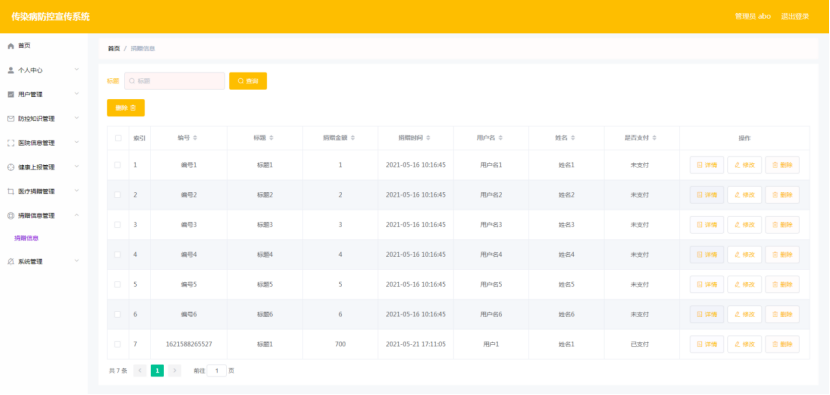Expand 防控知识管理 with its chevron

(77, 118)
